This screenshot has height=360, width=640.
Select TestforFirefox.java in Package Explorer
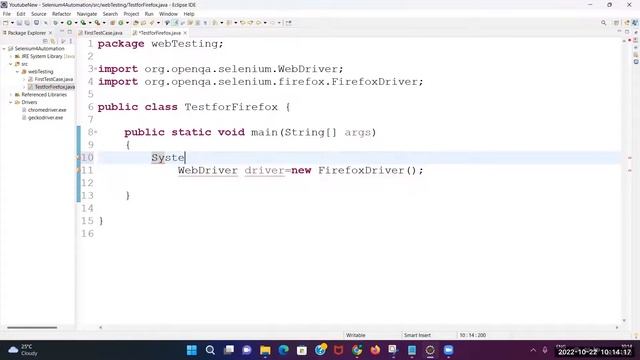coord(51,87)
